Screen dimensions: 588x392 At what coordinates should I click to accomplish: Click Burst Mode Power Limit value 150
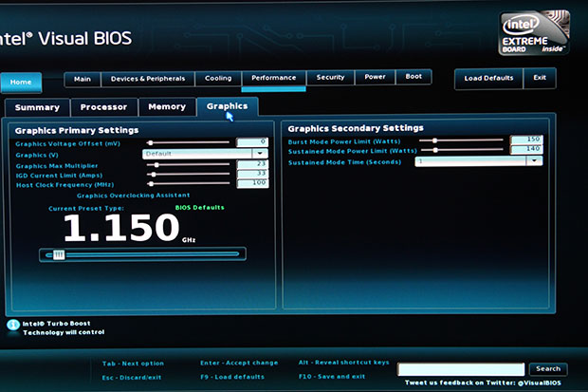click(x=526, y=140)
